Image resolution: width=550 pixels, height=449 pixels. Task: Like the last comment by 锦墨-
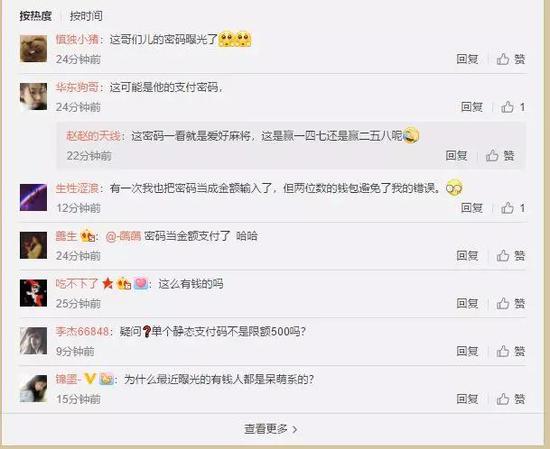tap(511, 399)
